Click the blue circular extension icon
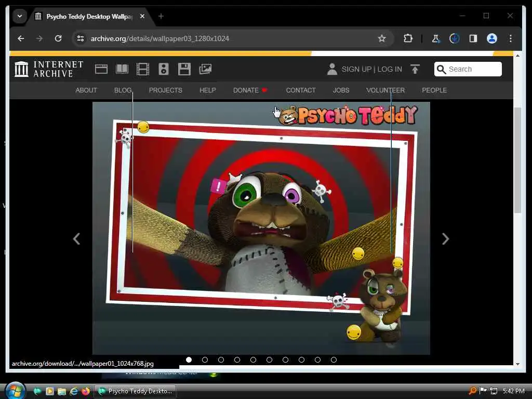 coord(454,38)
